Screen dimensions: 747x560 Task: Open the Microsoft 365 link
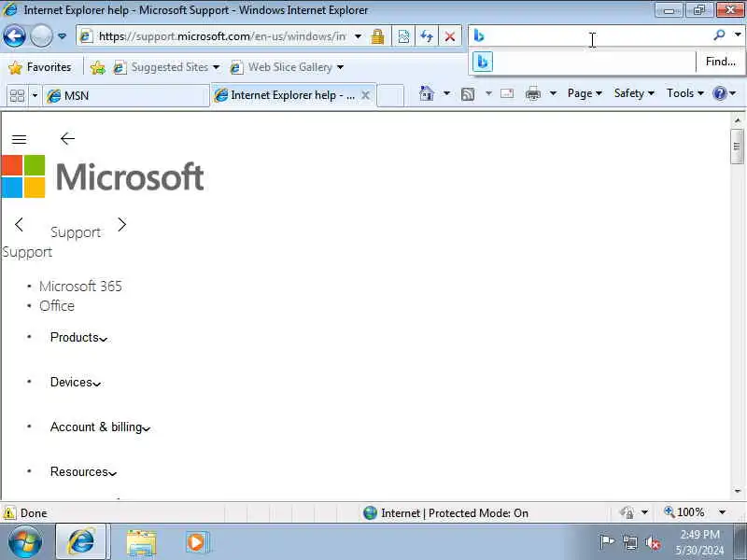(80, 287)
